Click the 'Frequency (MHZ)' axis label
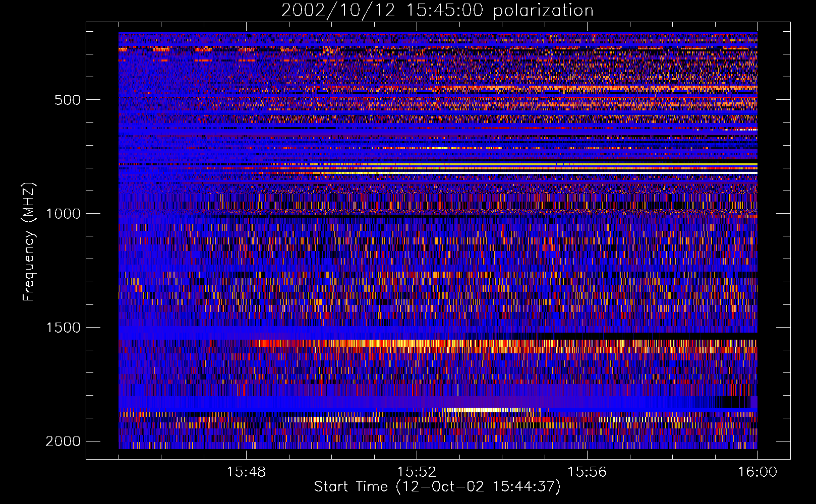This screenshot has height=504, width=816. tap(28, 242)
